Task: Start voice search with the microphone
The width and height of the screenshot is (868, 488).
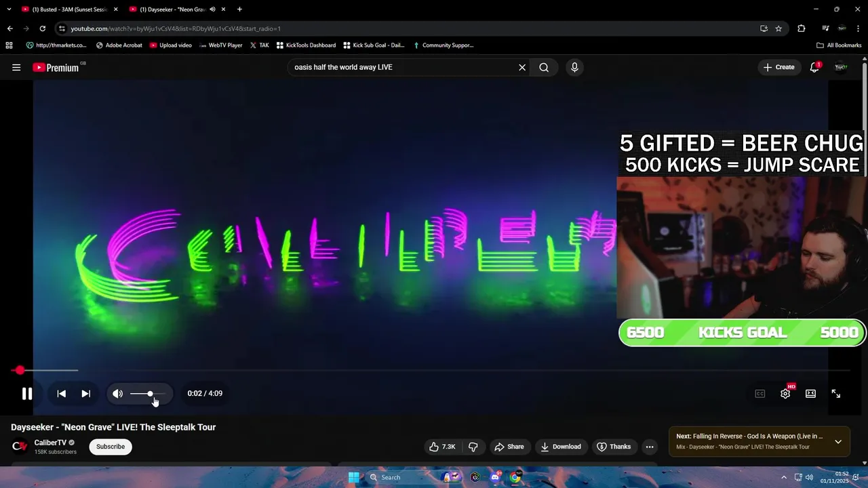Action: (574, 67)
